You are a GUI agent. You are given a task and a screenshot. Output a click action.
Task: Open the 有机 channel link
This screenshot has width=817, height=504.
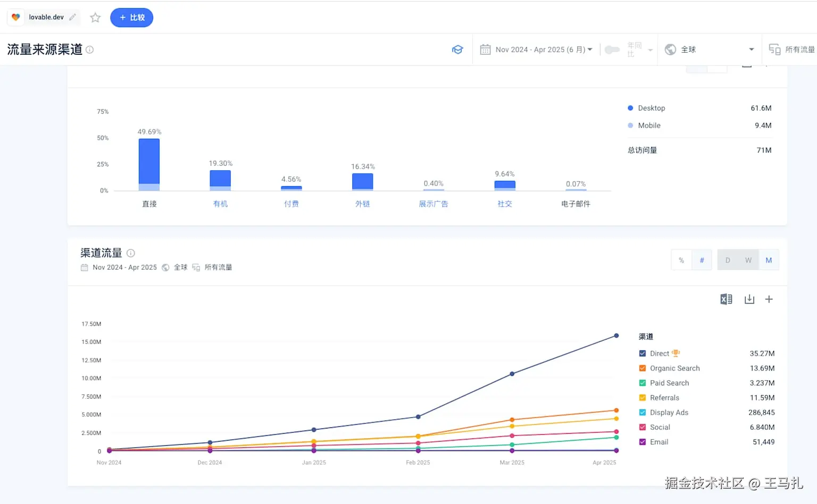(x=220, y=204)
